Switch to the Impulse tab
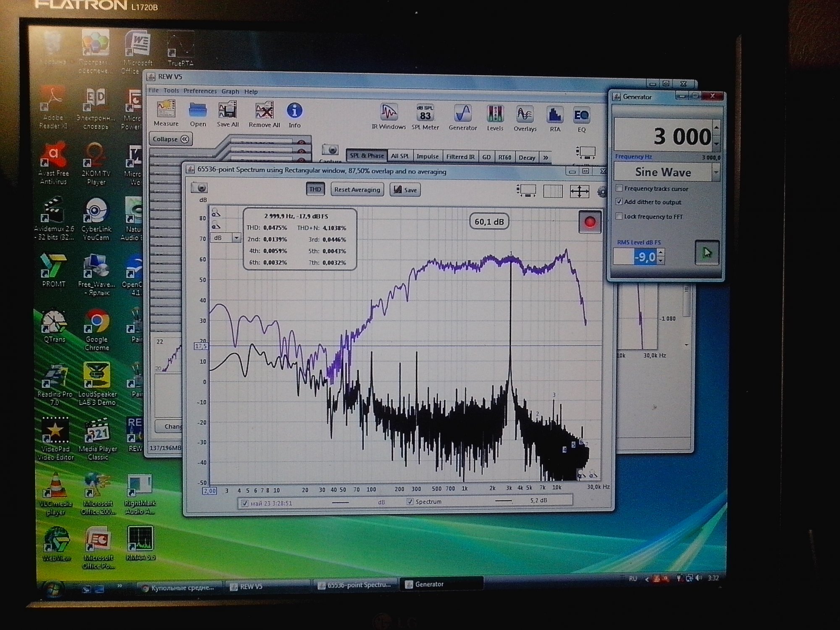This screenshot has height=630, width=840. pos(427,157)
